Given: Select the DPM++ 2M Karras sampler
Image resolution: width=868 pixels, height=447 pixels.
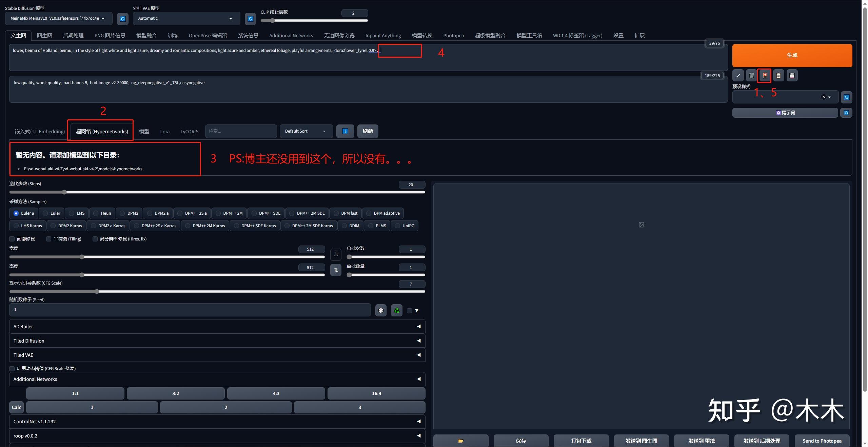Looking at the screenshot, I should click(205, 226).
